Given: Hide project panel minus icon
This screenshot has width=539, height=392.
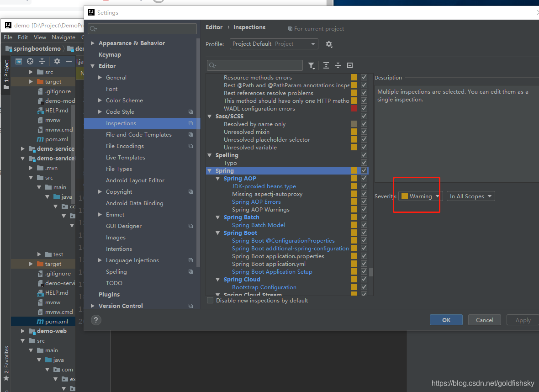Looking at the screenshot, I should point(69,61).
